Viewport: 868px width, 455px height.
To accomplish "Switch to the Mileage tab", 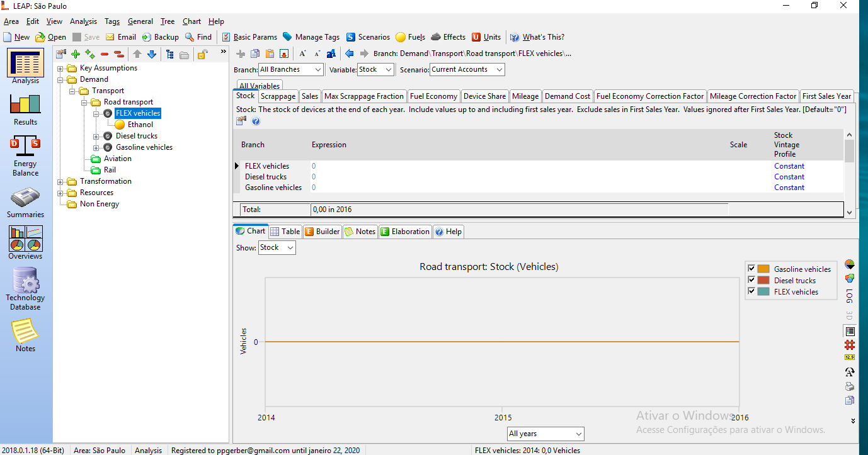I will (525, 96).
